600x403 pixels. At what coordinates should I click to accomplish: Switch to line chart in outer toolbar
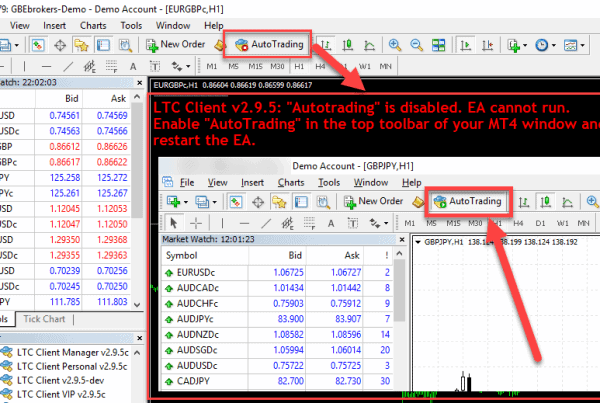pos(369,45)
